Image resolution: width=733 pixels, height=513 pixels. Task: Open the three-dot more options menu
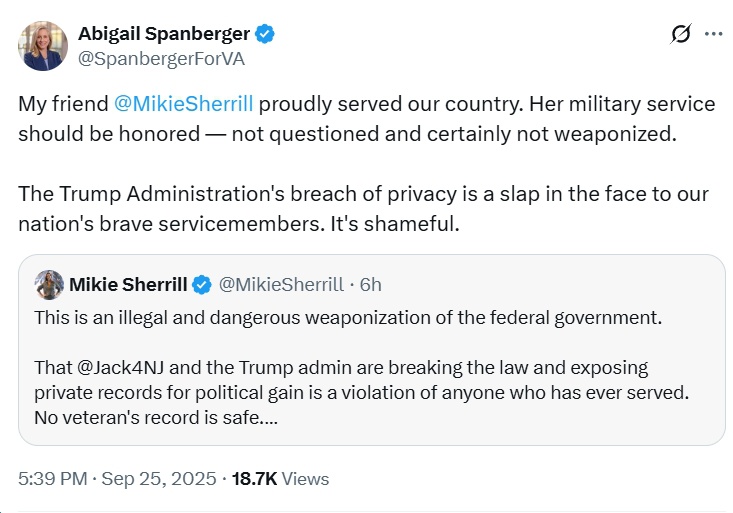click(713, 34)
